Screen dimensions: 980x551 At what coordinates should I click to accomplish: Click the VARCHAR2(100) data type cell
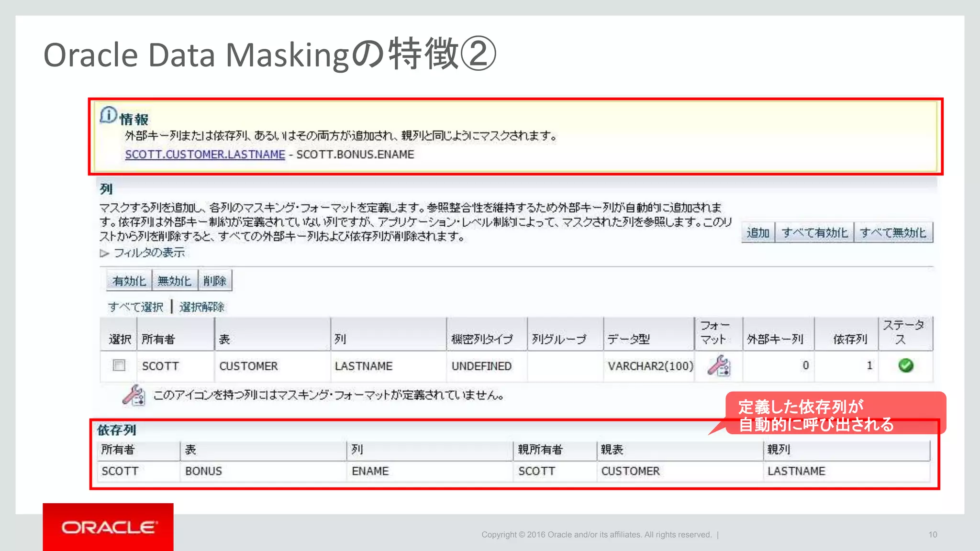click(650, 366)
